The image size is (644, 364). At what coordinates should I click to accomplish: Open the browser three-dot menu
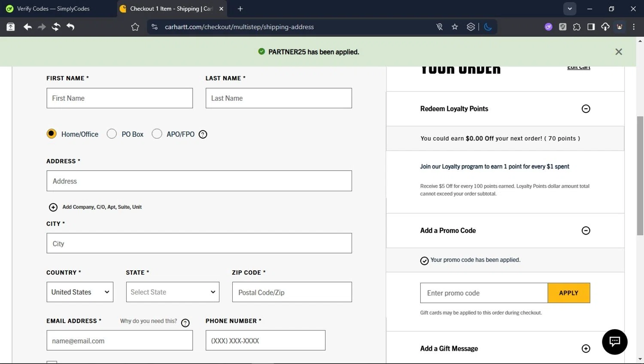634,27
